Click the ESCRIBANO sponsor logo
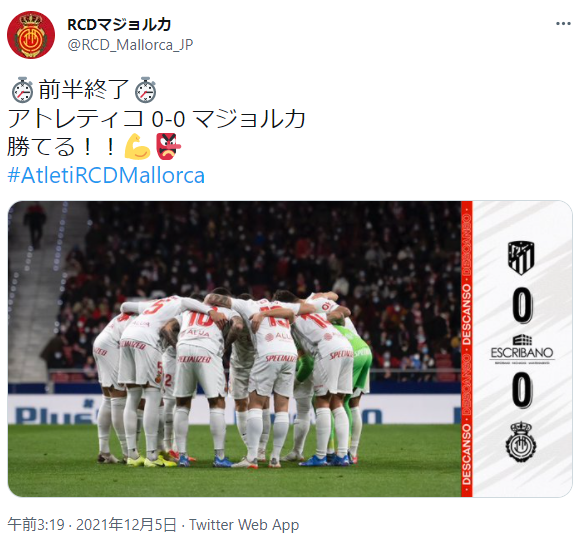 tap(522, 349)
